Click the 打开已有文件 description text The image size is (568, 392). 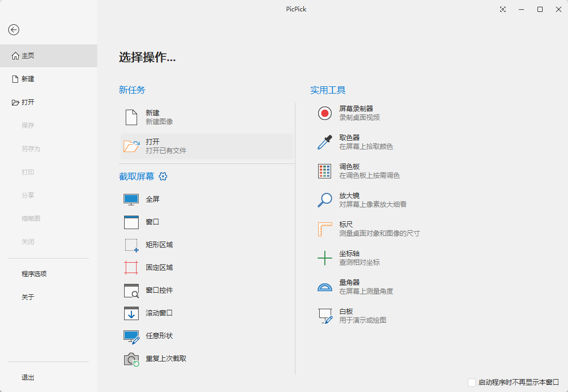[x=166, y=150]
